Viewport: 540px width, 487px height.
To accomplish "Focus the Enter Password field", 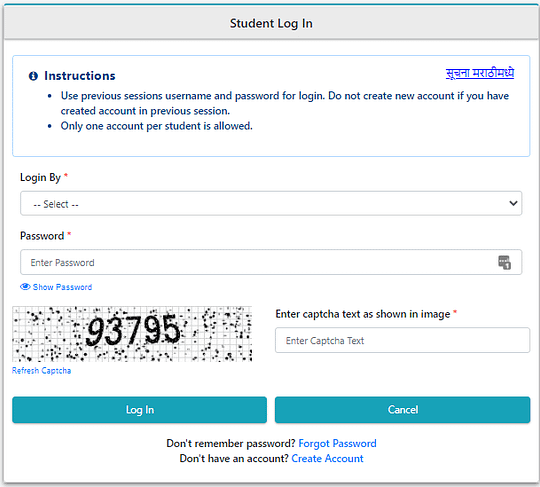I will [x=271, y=262].
